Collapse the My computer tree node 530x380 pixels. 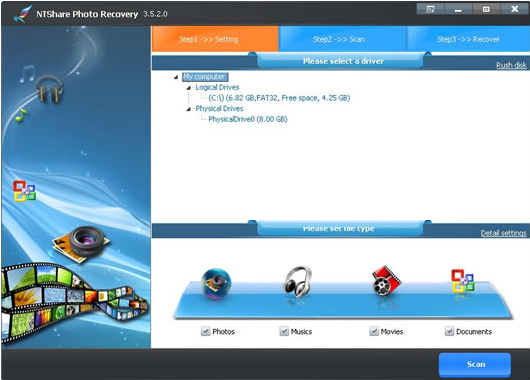(176, 77)
